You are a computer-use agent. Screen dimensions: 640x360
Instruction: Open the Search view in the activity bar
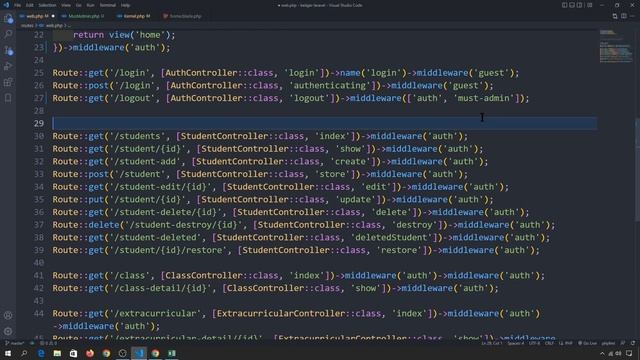pos(8,34)
